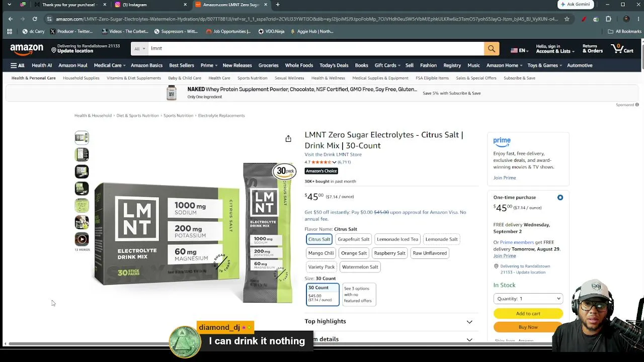Choose Orange Salt flavor option

[x=354, y=253]
